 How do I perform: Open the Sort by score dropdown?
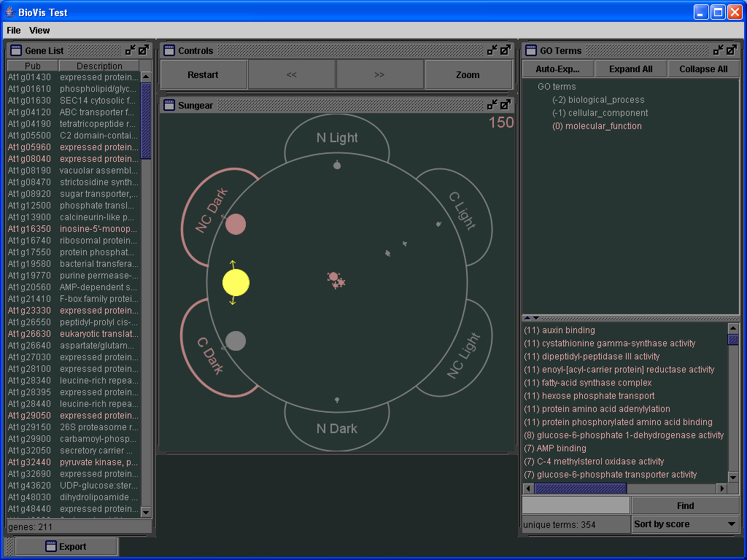685,524
